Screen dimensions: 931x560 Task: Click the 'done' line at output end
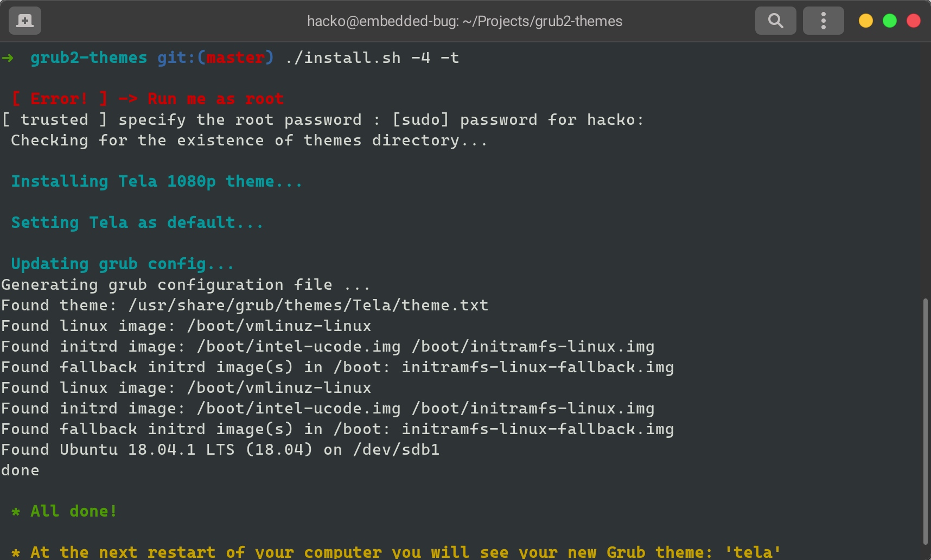(x=20, y=470)
